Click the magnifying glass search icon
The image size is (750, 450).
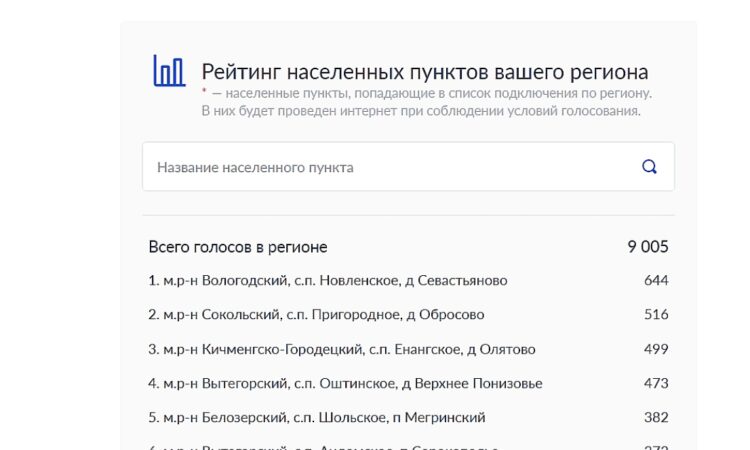pyautogui.click(x=649, y=167)
